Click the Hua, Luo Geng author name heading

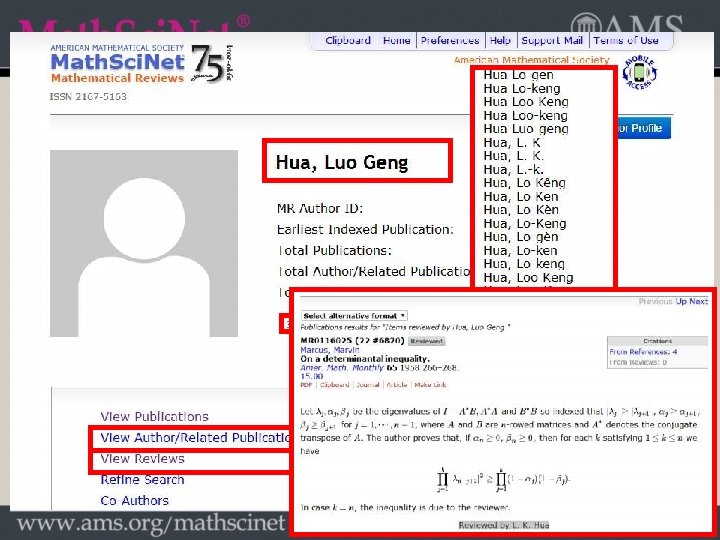point(342,162)
